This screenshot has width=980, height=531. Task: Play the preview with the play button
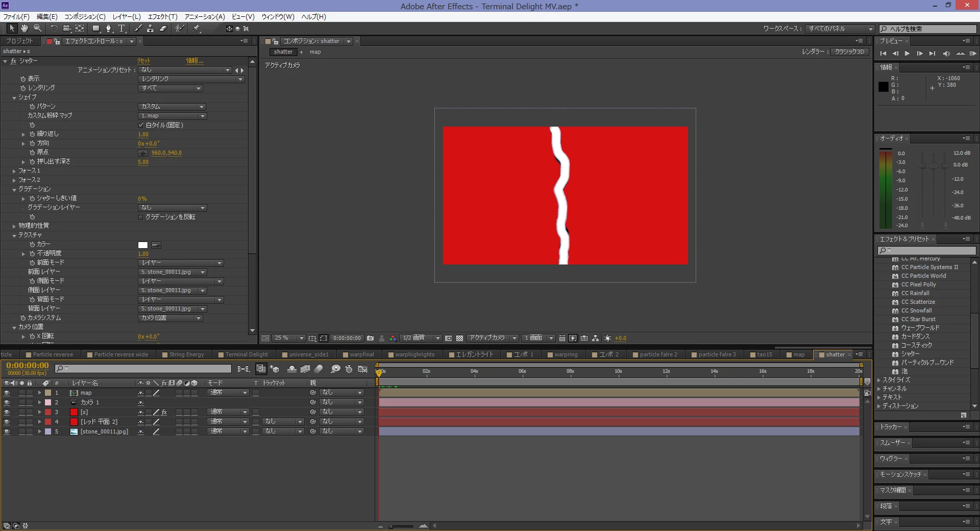coord(907,54)
